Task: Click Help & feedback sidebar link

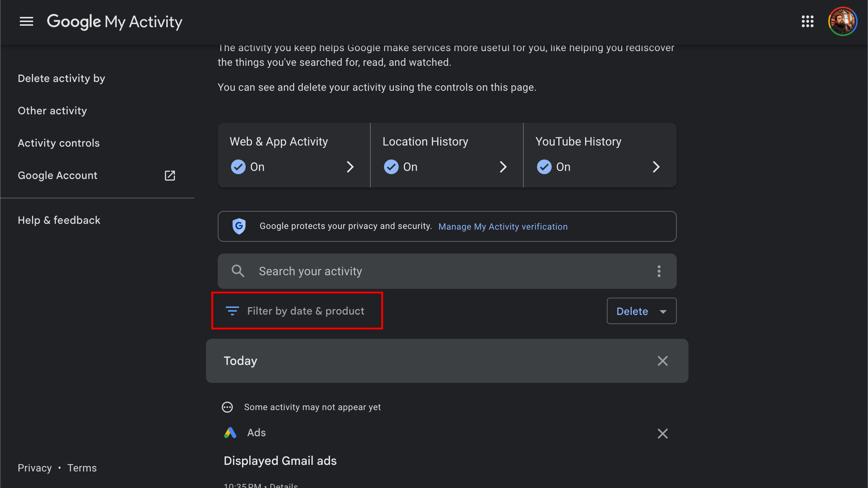Action: click(59, 220)
